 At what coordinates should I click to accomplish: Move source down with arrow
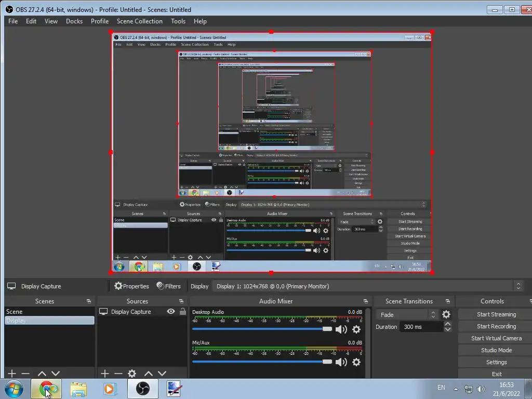point(162,374)
